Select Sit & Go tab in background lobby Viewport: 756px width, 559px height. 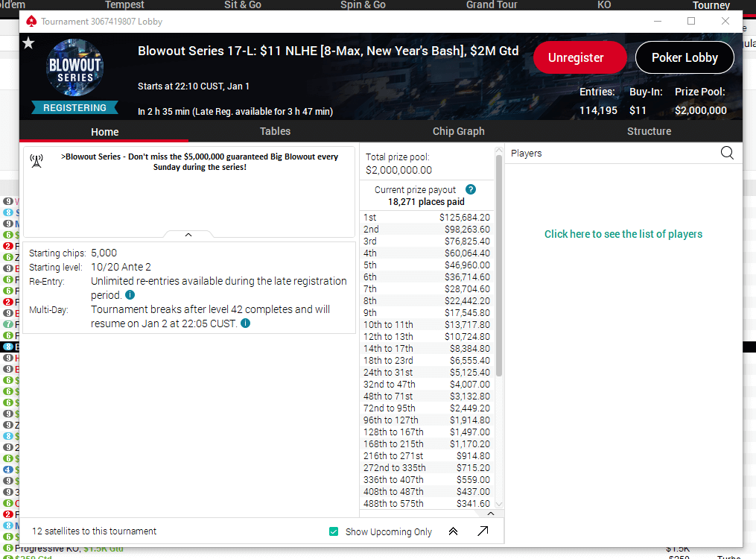coord(243,4)
